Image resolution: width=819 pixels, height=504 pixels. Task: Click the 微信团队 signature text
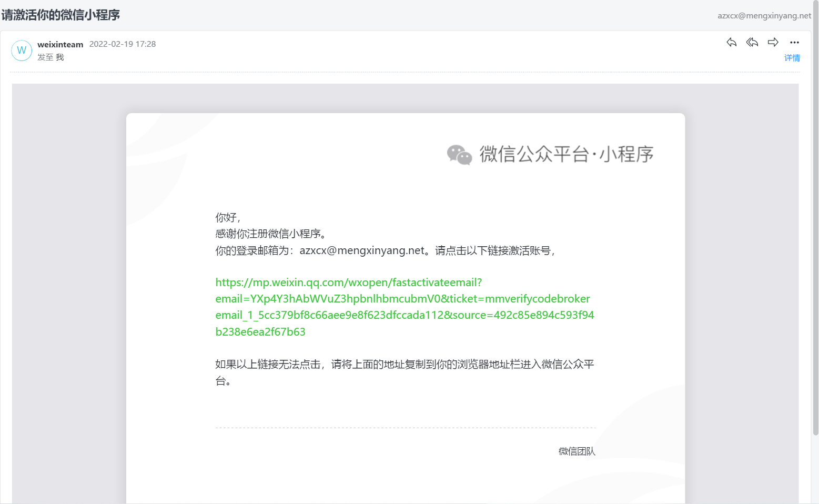[577, 451]
